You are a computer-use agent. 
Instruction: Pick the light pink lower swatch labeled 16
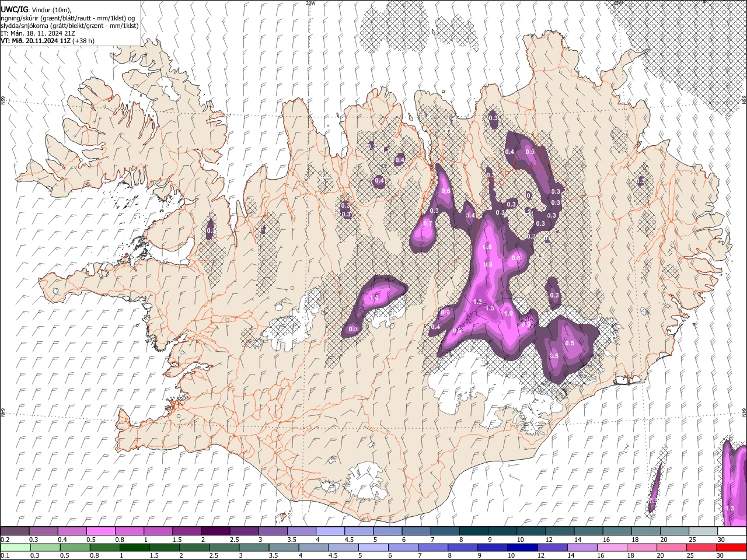(x=612, y=547)
